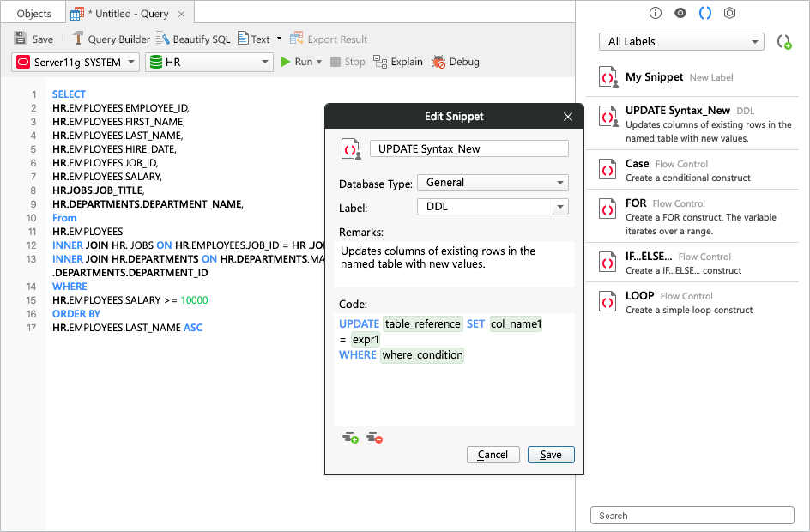Click the FOR snippet file icon
810x532 pixels.
tap(607, 209)
